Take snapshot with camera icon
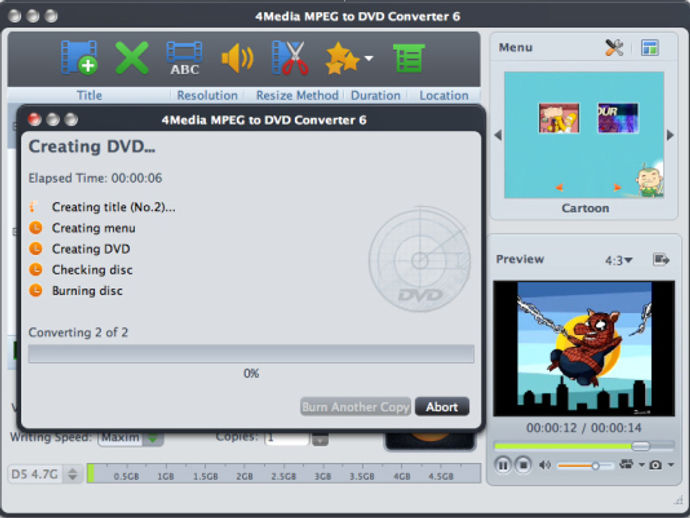 (x=655, y=465)
